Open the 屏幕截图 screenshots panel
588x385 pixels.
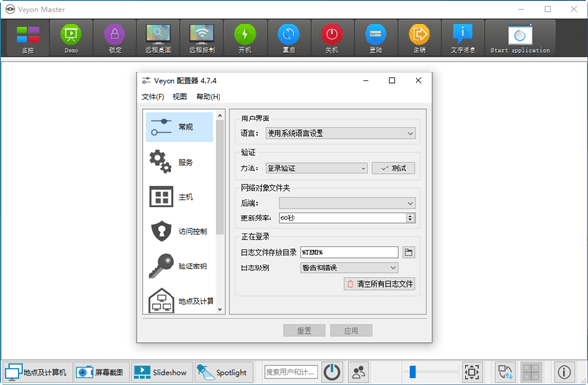click(101, 372)
